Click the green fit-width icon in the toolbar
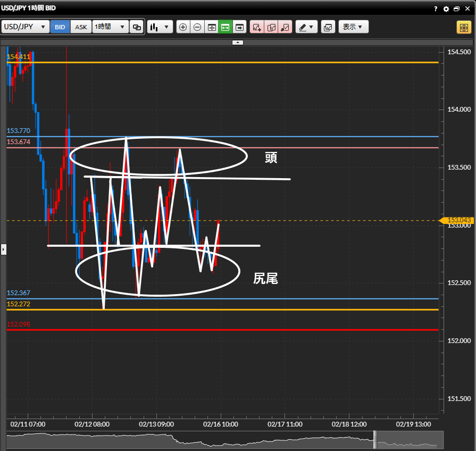This screenshot has height=451, width=476. [x=225, y=27]
